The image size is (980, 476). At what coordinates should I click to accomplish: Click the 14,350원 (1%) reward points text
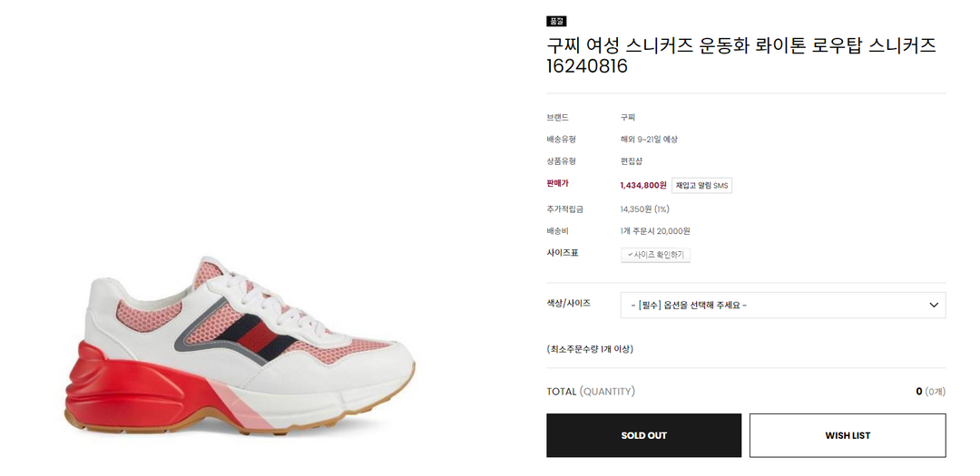pyautogui.click(x=645, y=209)
